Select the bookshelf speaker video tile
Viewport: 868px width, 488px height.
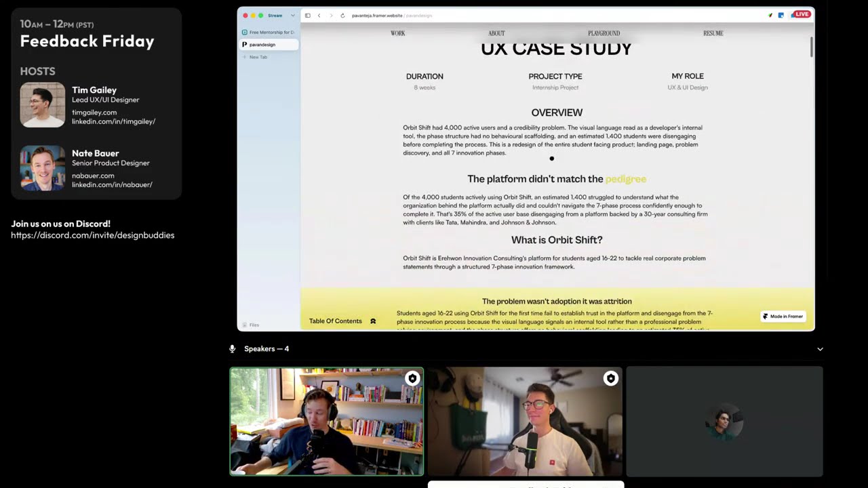click(x=327, y=422)
